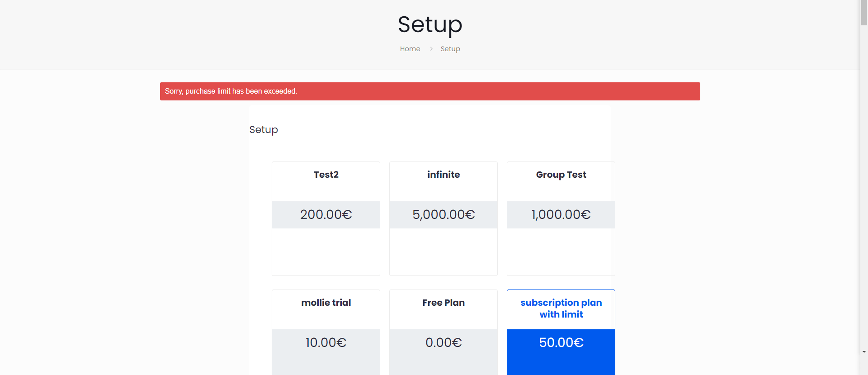
Task: Click the subscription plan with limit title
Action: pyautogui.click(x=561, y=309)
